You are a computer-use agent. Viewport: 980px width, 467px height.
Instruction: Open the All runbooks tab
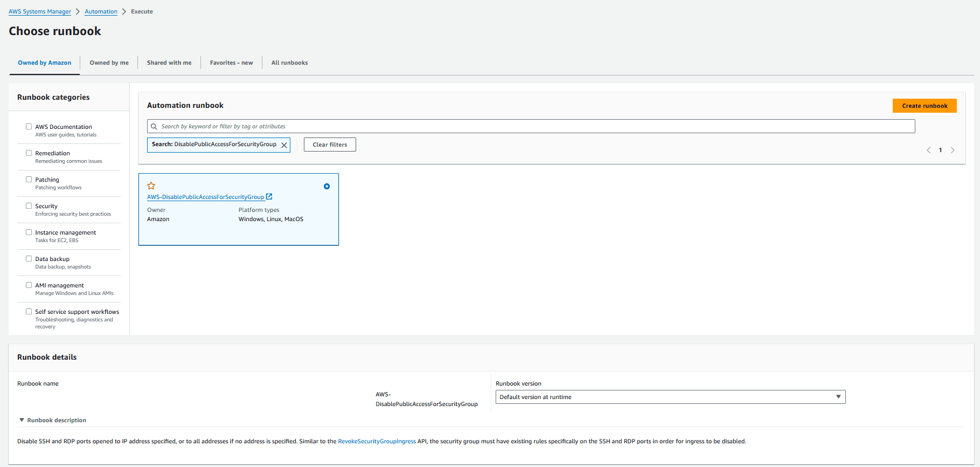pyautogui.click(x=289, y=63)
